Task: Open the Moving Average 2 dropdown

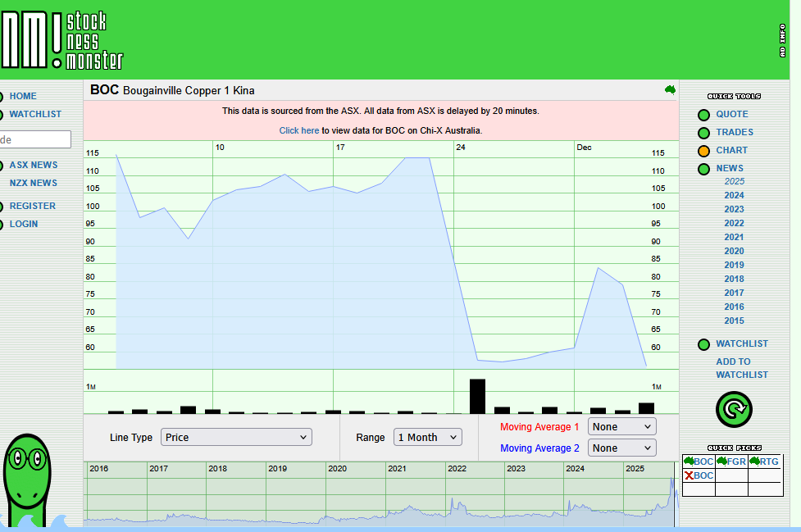Action: tap(621, 448)
